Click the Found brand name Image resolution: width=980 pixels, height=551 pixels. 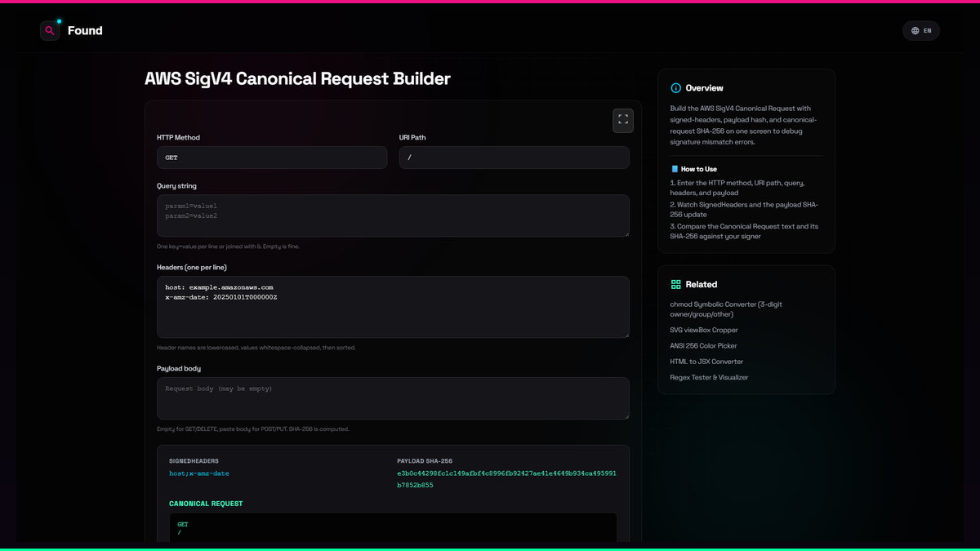point(85,30)
